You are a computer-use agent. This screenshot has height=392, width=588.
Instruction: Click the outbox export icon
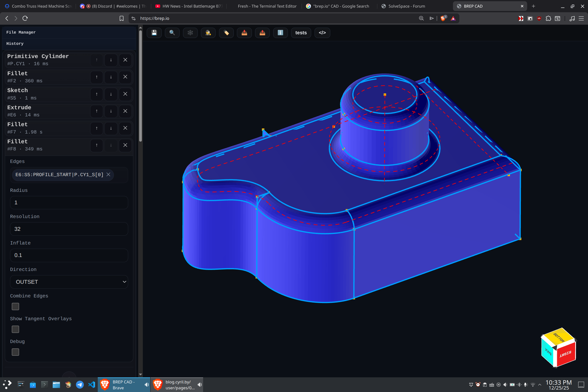262,33
